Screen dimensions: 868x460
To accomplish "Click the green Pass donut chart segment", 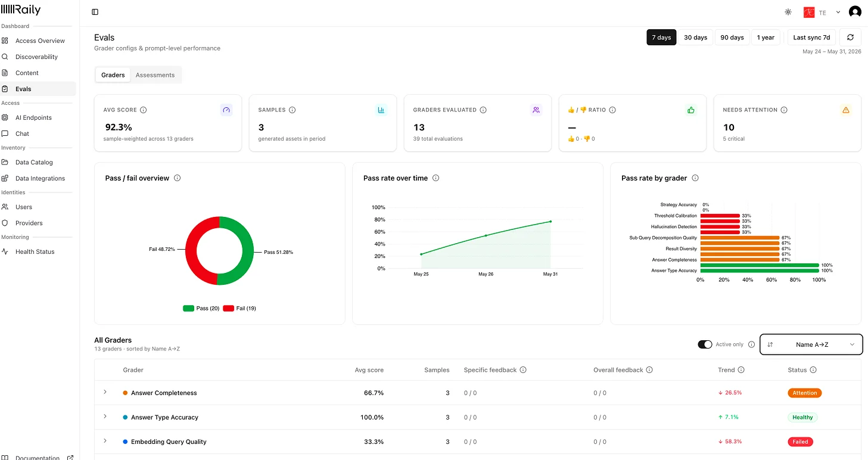I will 247,250.
